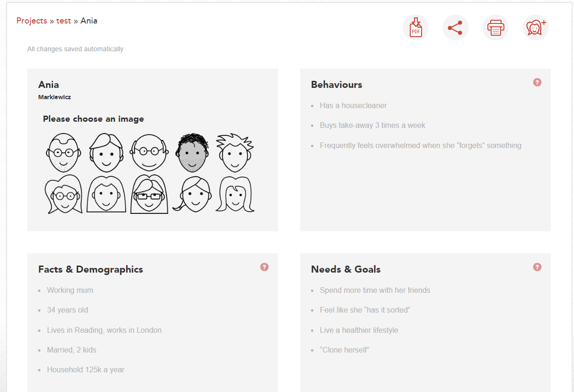Viewport: 574px width, 392px height.
Task: Edit the 'Has a housecleaner' behaviour item
Action: coord(353,106)
